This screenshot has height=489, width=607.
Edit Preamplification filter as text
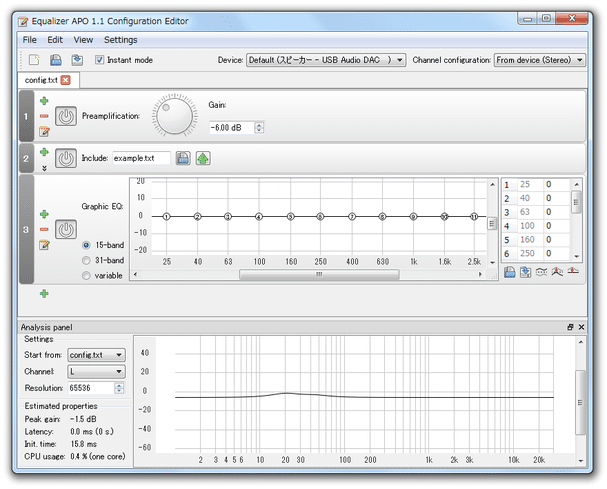click(x=44, y=131)
